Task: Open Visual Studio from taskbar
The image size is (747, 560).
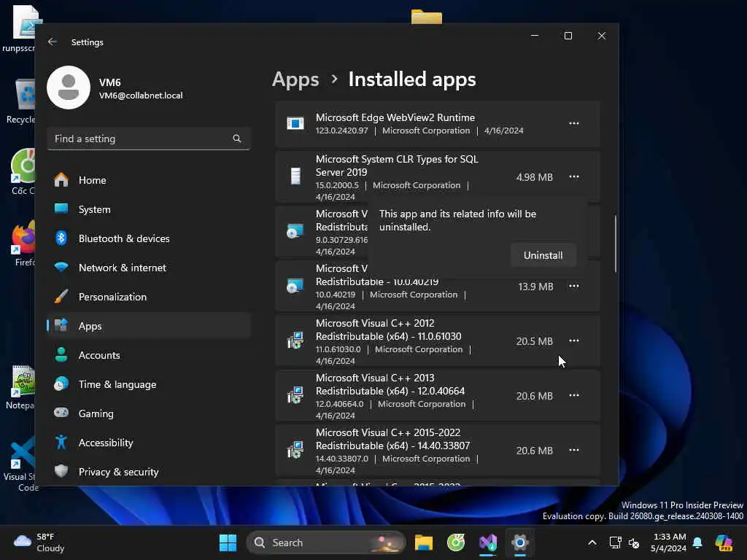Action: [x=488, y=542]
